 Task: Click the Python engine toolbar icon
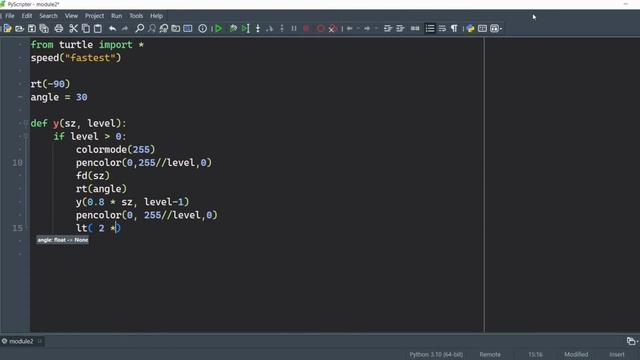point(470,29)
